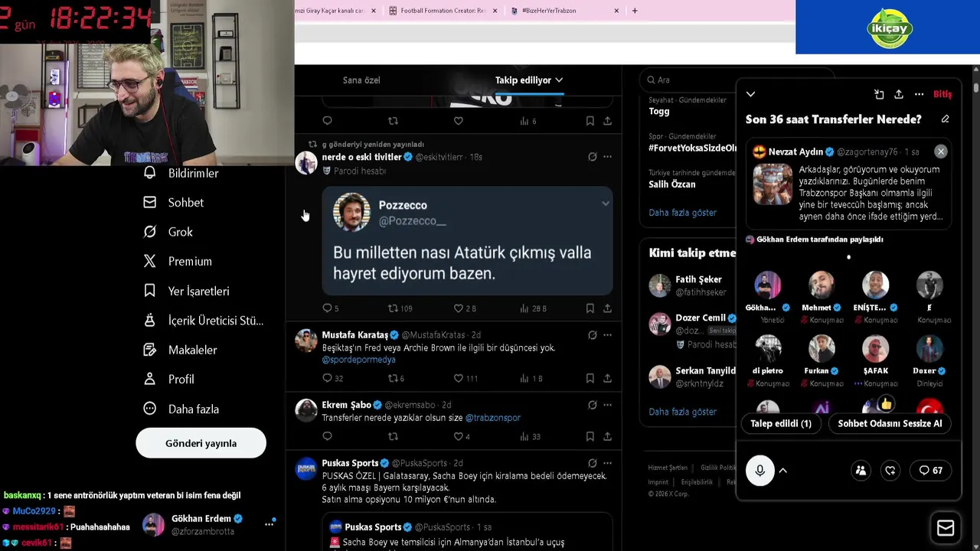980x551 pixels.
Task: Open more options on Ekrem Şabo tweet
Action: pos(607,405)
